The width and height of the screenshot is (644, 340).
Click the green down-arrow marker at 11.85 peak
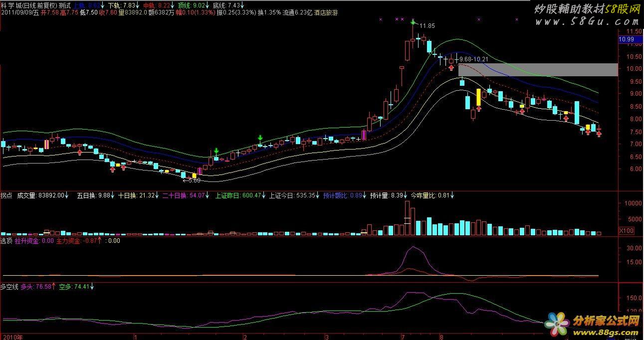tap(413, 21)
